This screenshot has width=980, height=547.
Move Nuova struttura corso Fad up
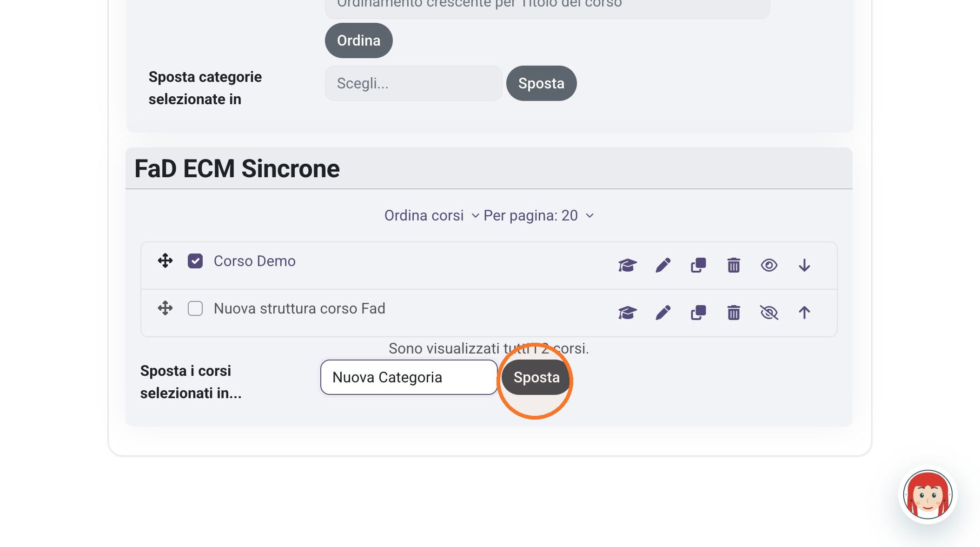804,313
